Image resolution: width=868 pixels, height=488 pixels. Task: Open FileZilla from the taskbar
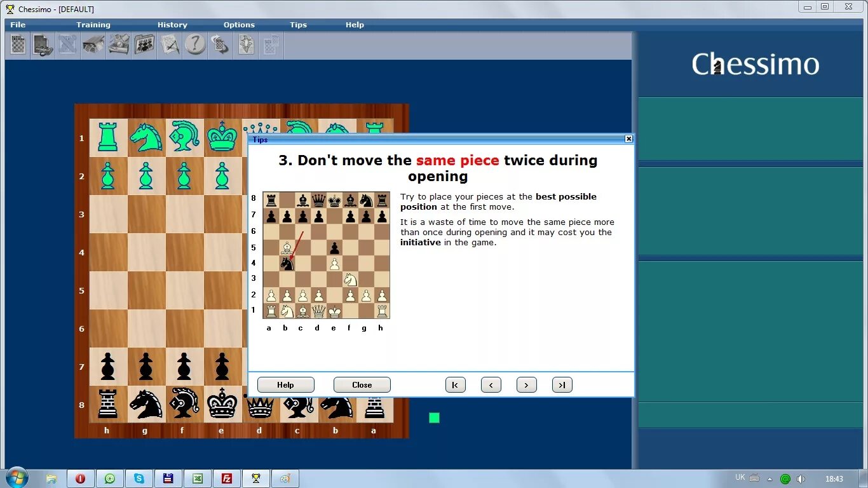[x=227, y=478]
